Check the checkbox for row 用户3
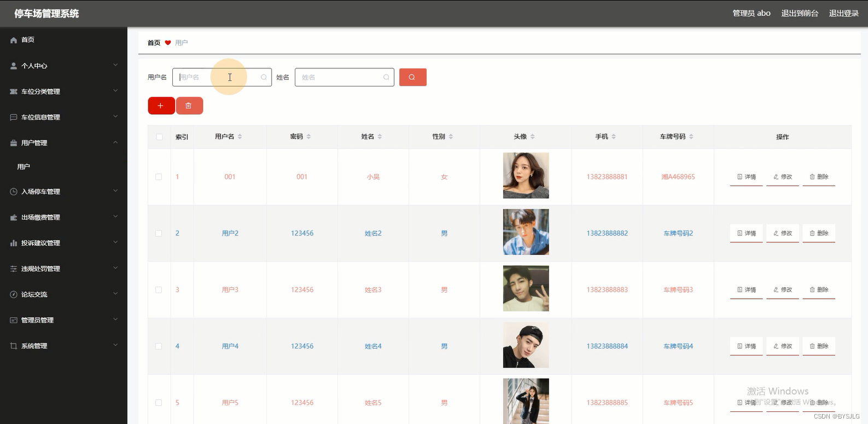 click(159, 290)
